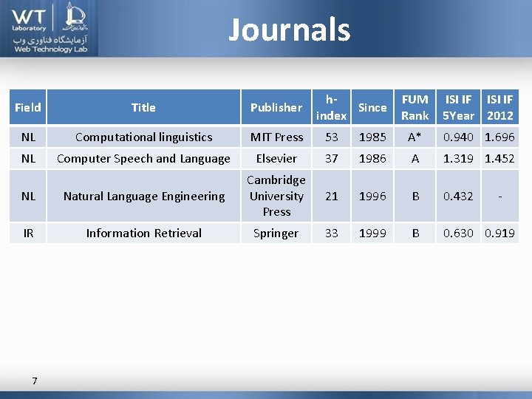
Task: Click the h-index column header
Action: click(331, 107)
